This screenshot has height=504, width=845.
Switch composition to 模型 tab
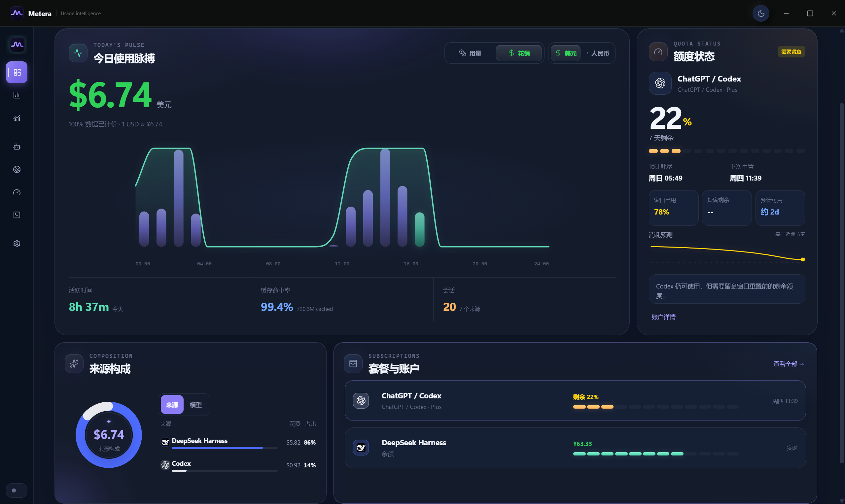click(195, 405)
